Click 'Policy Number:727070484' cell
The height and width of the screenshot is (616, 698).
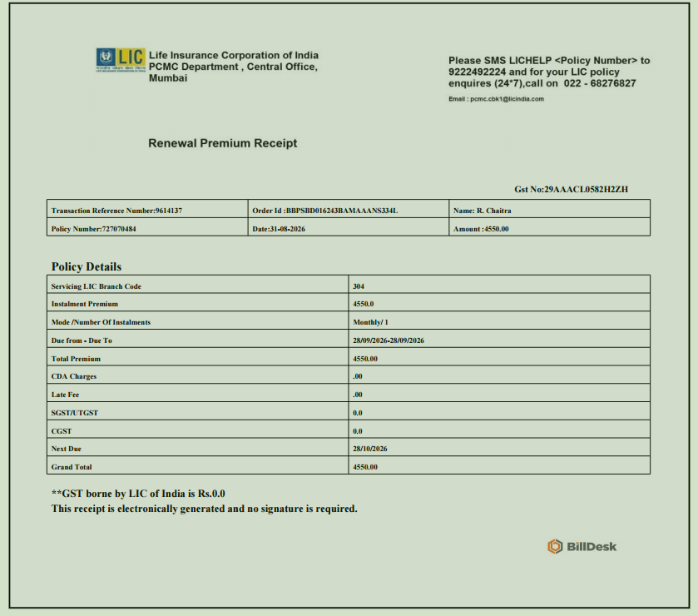coord(147,227)
